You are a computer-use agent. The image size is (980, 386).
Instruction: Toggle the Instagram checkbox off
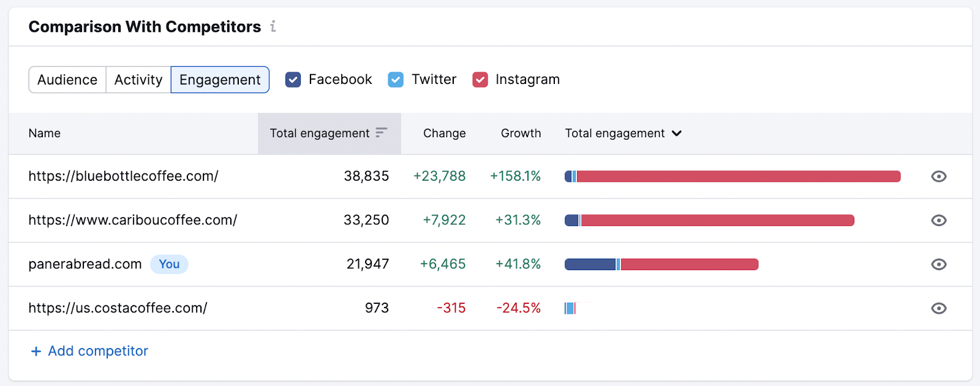click(x=480, y=80)
